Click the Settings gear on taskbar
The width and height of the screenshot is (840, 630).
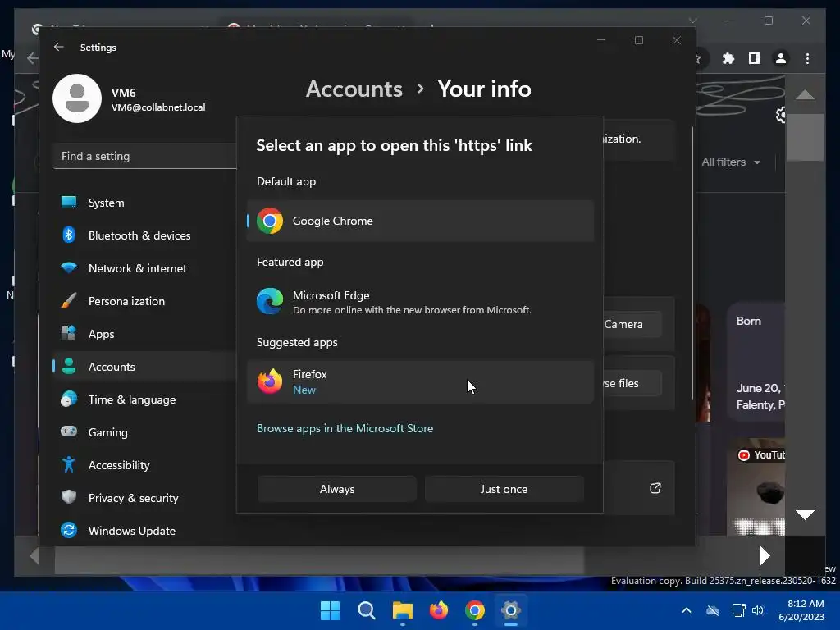point(510,610)
